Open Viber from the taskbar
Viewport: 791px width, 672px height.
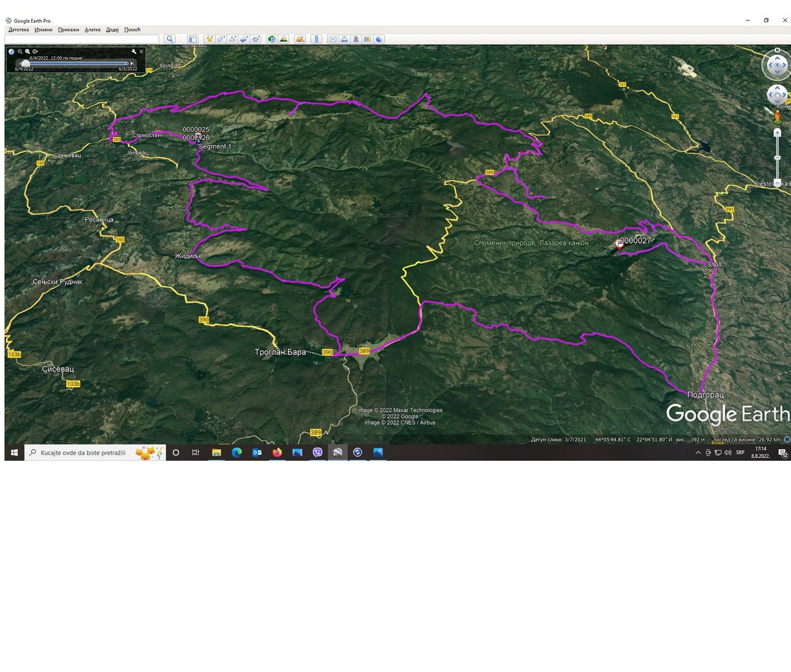tap(318, 452)
